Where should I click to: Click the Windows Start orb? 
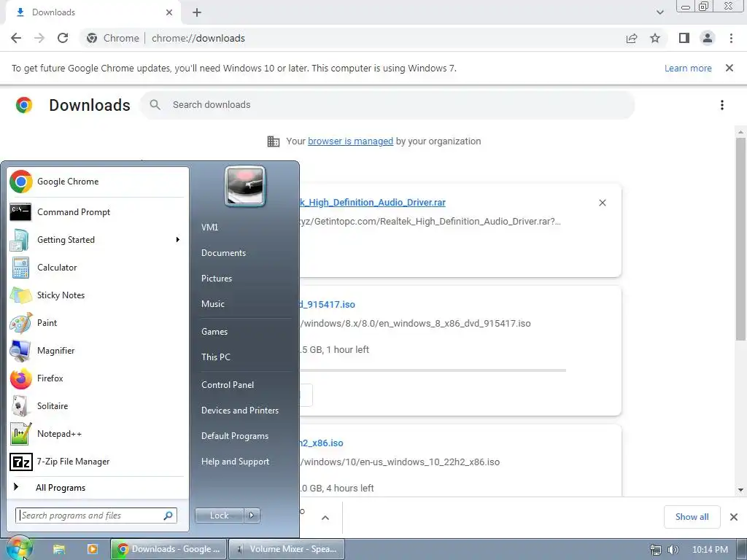pyautogui.click(x=18, y=549)
